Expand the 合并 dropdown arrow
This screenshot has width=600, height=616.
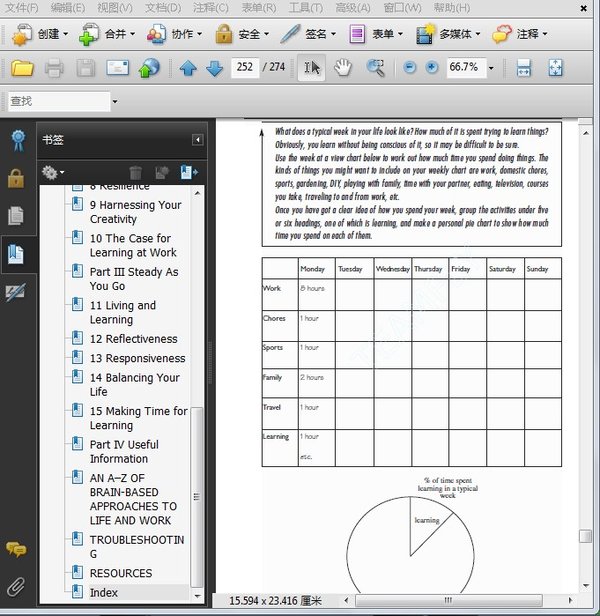tap(132, 34)
